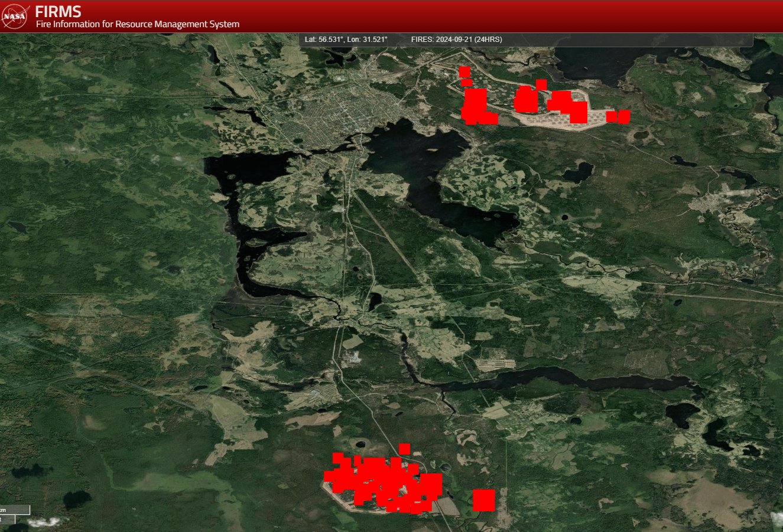The height and width of the screenshot is (532, 783).
Task: Select the large fire block at the northern cluster's west end
Action: [475, 103]
